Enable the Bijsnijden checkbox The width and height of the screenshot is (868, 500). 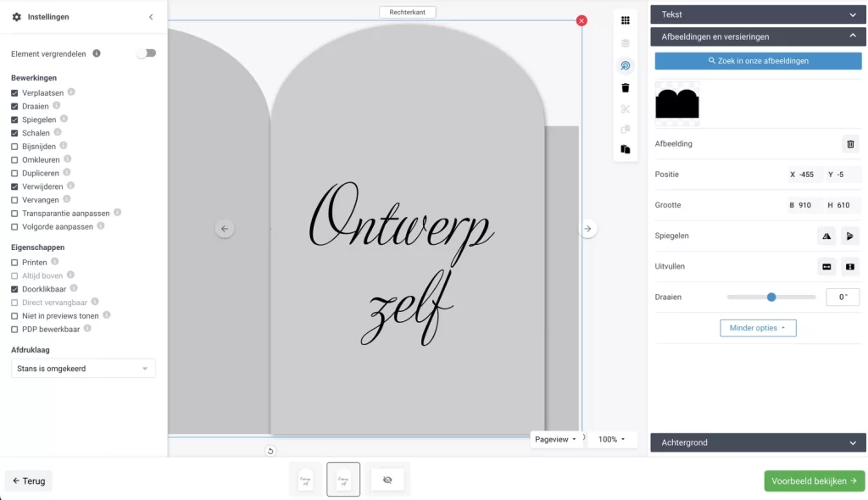coord(14,147)
